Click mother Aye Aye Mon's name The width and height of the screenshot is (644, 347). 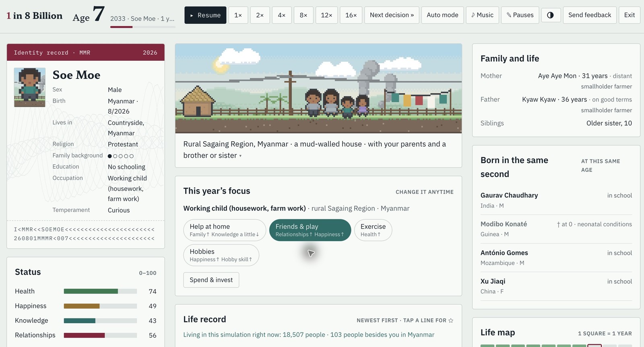pyautogui.click(x=557, y=76)
